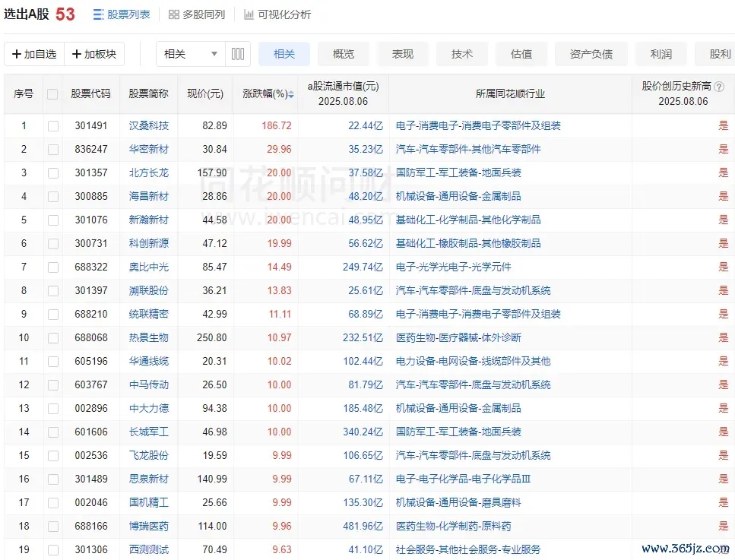Screen dimensions: 735x560
Task: Check the box for 海昌新材 row
Action: coord(53,196)
